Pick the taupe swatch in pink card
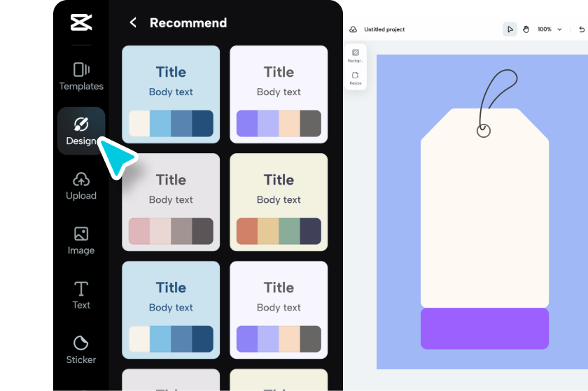The height and width of the screenshot is (391, 588). [181, 231]
